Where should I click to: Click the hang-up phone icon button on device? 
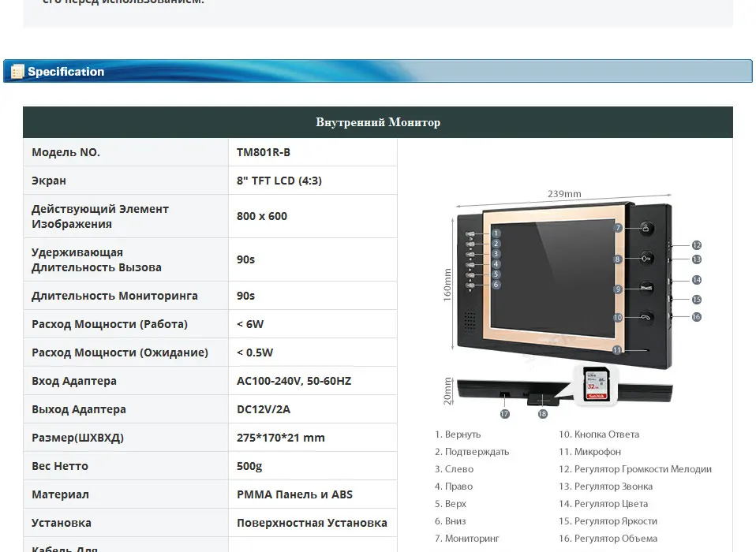tap(646, 317)
